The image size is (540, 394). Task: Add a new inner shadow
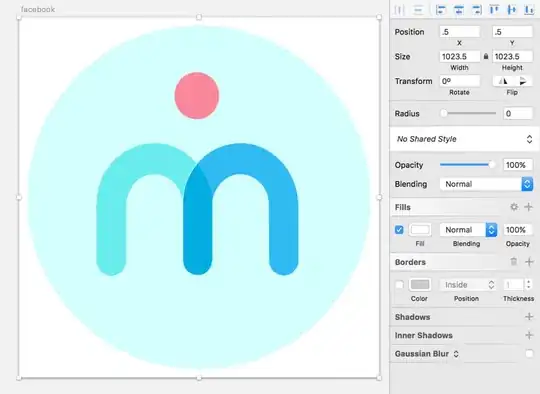point(529,335)
